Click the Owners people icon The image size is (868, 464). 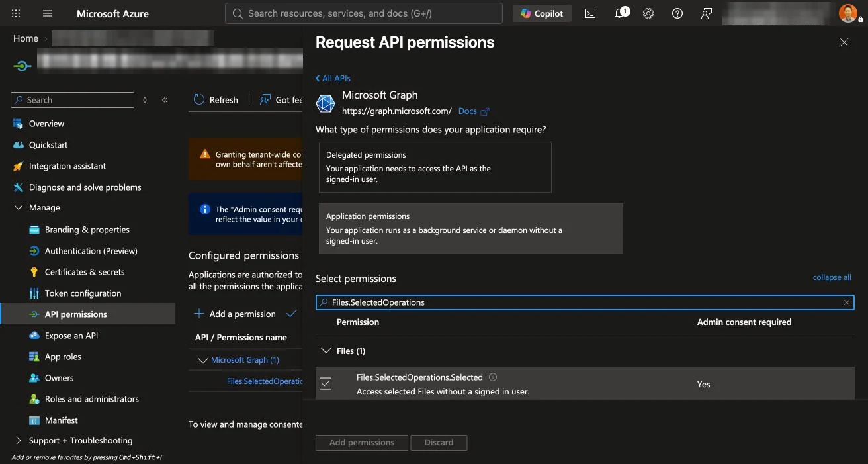34,378
